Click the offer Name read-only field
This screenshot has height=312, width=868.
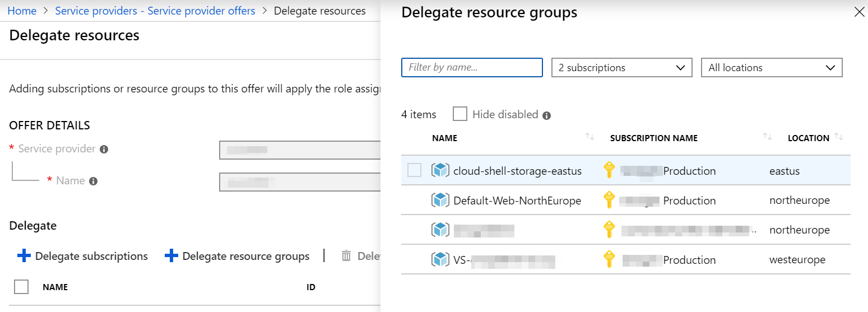click(300, 182)
